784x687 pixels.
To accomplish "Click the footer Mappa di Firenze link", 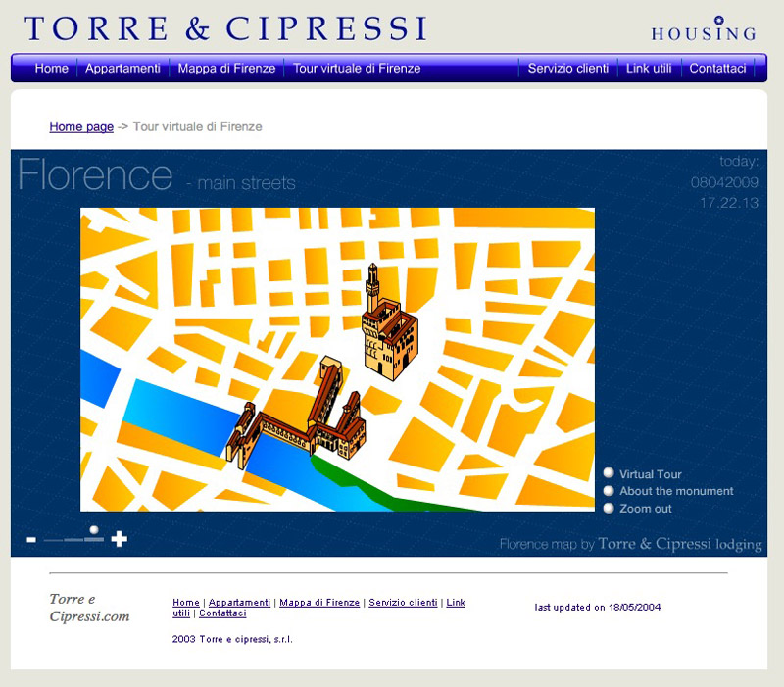I will 319,603.
